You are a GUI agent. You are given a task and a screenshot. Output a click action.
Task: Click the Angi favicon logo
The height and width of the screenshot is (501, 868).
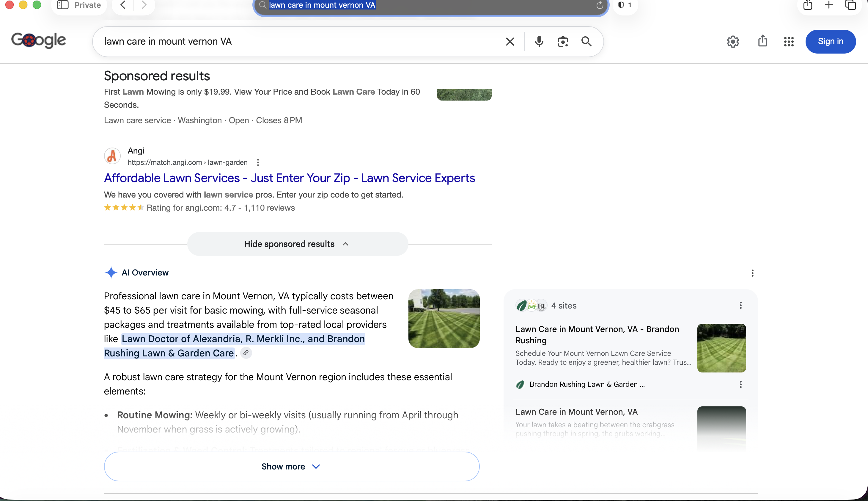click(x=112, y=156)
